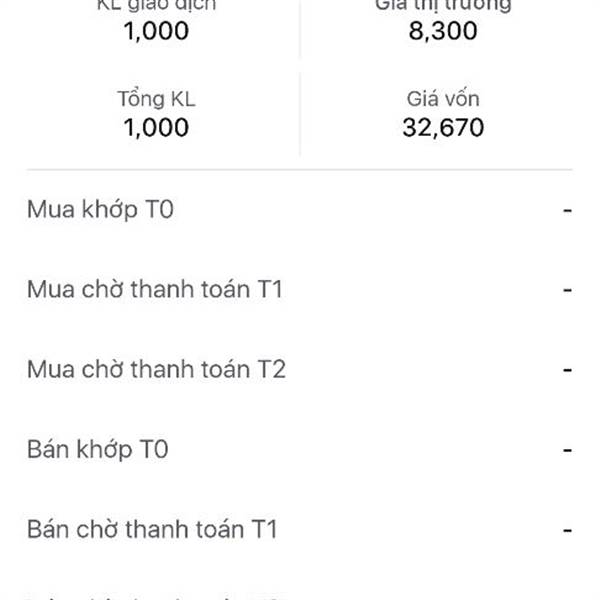Screen dimensions: 600x600
Task: Click the Tổng KL label
Action: click(x=156, y=99)
